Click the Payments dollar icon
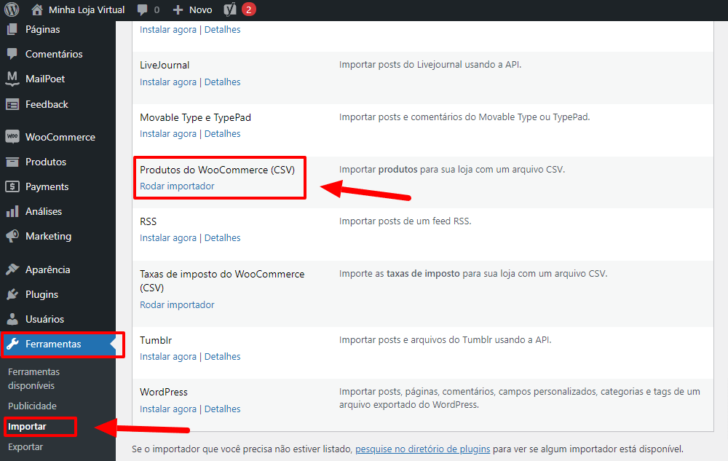Screen dimensions: 728x461 click(x=12, y=187)
